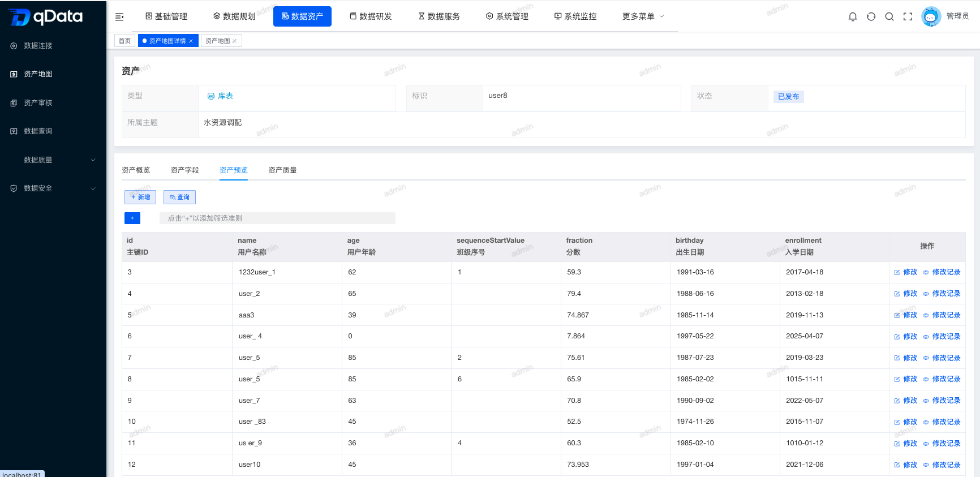Expand the 数据质量 sidebar group

point(53,160)
